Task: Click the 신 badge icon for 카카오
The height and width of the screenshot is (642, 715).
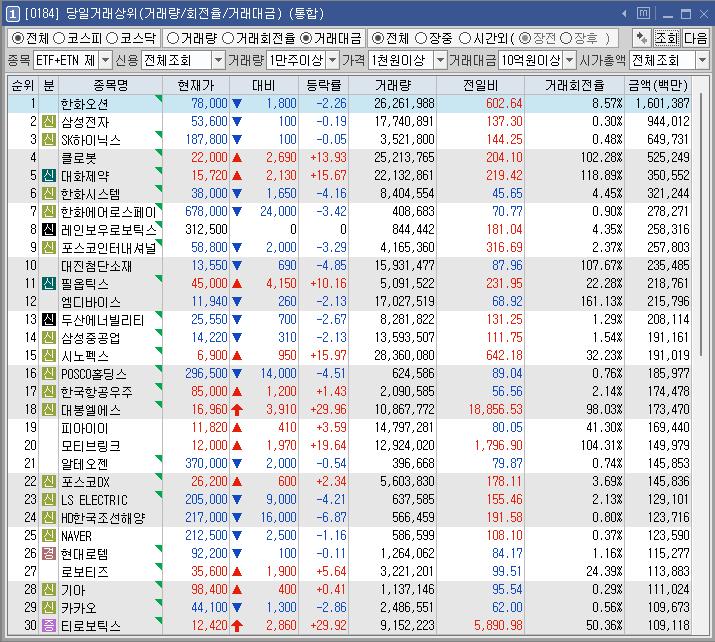Action: [49, 608]
